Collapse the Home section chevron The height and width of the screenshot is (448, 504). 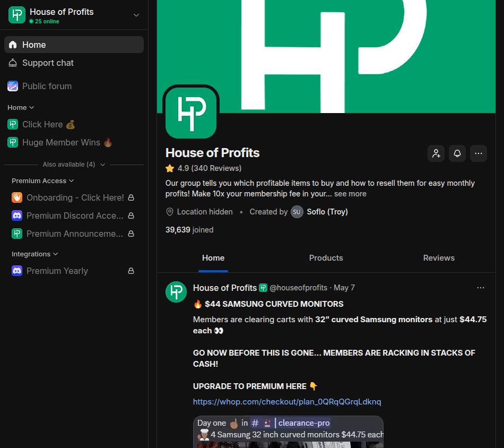coord(31,107)
